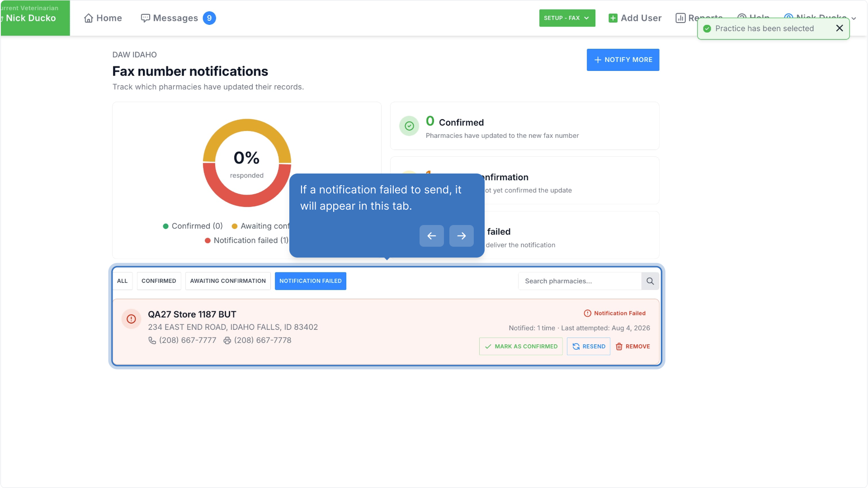
Task: Open the user menu chevron at top right
Action: (854, 19)
